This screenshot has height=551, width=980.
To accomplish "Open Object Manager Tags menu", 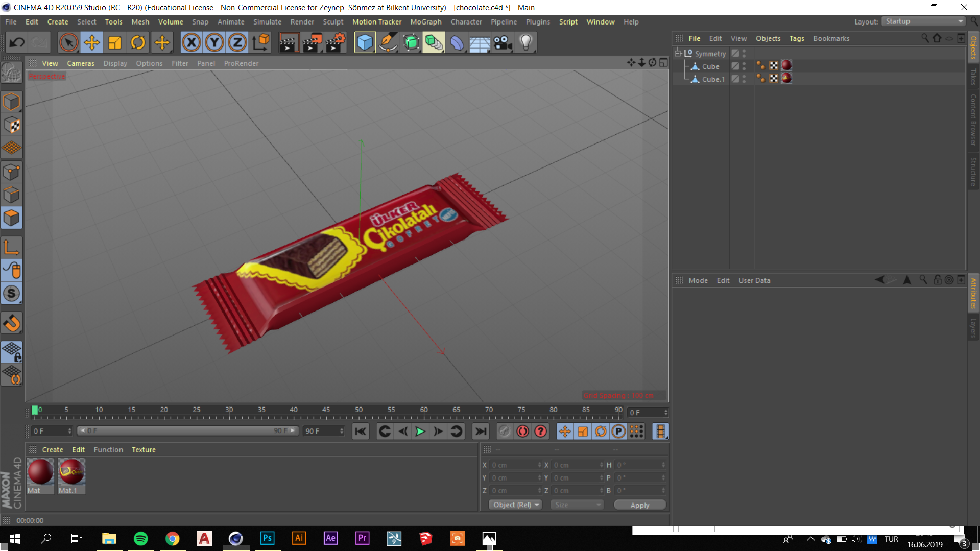I will (x=797, y=39).
